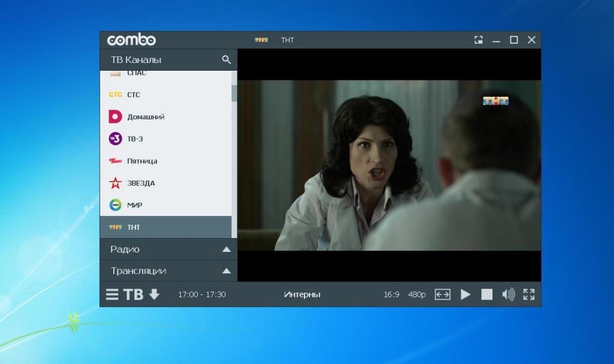Click the Play button

[x=465, y=294]
